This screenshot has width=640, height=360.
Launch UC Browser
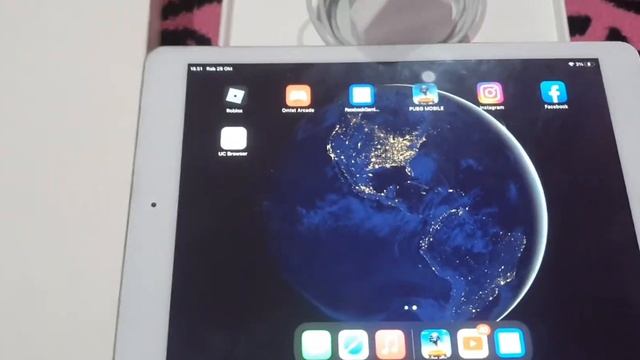tap(234, 138)
